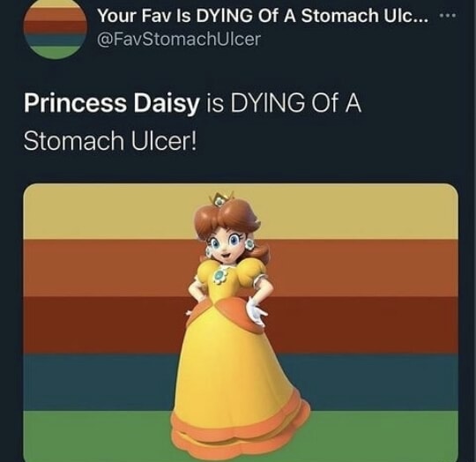
Task: Click Daisy's gold crown in the image
Action: pyautogui.click(x=220, y=199)
